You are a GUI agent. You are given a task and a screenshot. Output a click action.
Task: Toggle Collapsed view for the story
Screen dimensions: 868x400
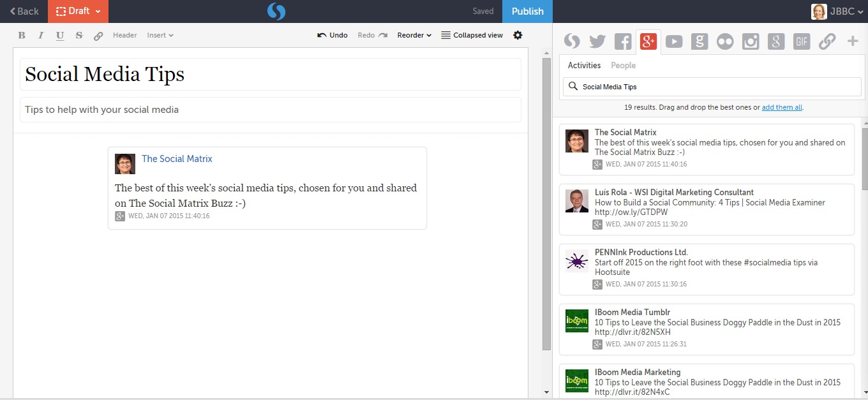pyautogui.click(x=472, y=36)
